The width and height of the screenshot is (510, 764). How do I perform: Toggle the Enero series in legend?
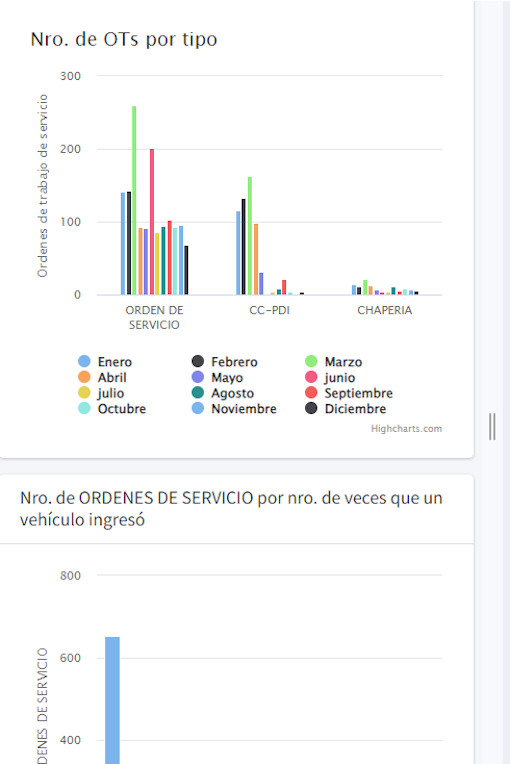point(105,362)
